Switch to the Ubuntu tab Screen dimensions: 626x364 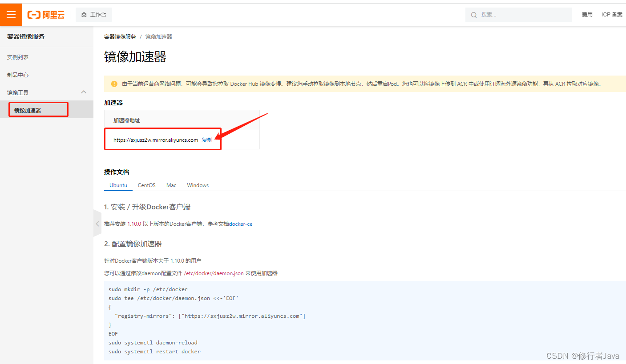(x=118, y=185)
